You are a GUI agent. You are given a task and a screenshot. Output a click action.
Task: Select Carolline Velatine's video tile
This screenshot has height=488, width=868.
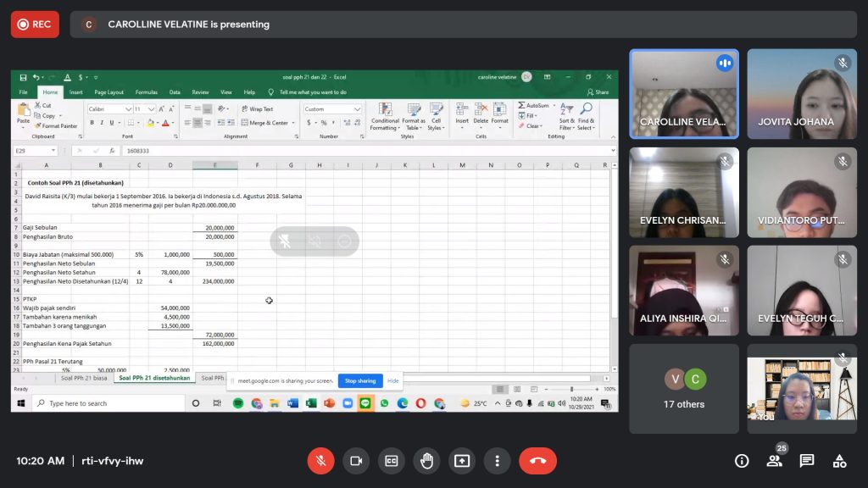[x=683, y=93]
